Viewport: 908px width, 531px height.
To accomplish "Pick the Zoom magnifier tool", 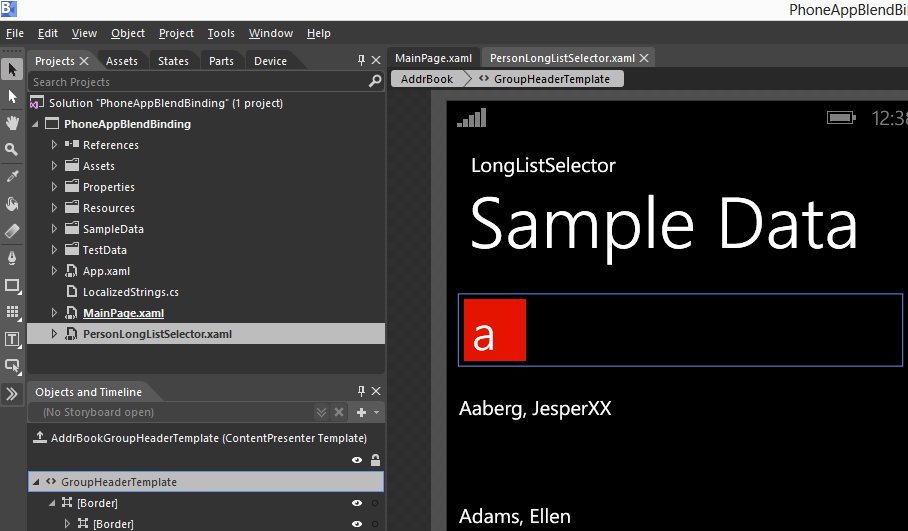I will (x=12, y=149).
